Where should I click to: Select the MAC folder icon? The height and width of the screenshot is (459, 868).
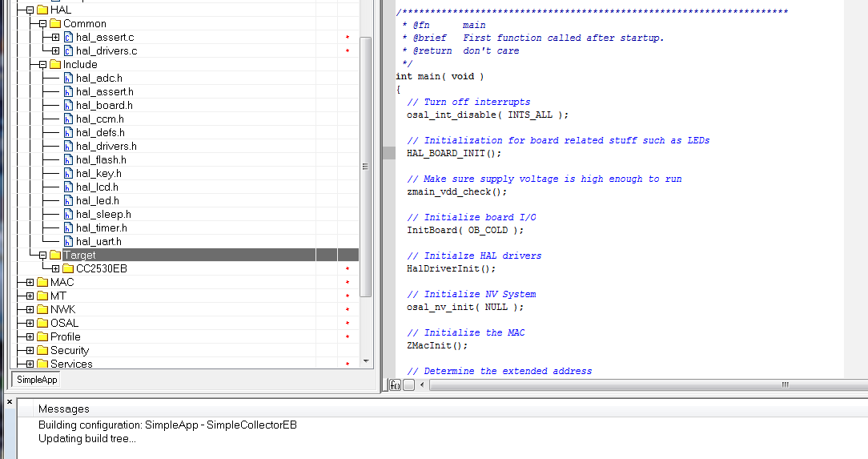point(42,283)
